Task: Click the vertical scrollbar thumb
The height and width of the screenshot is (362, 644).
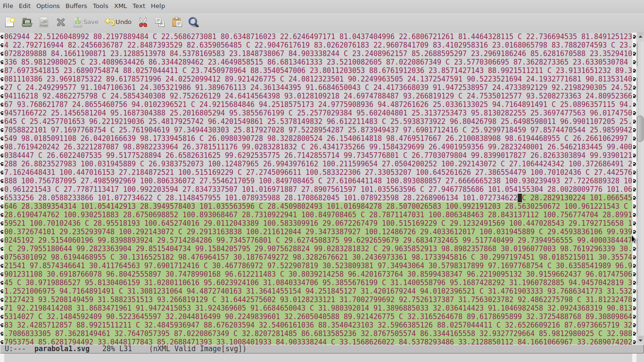Action: coord(641,128)
